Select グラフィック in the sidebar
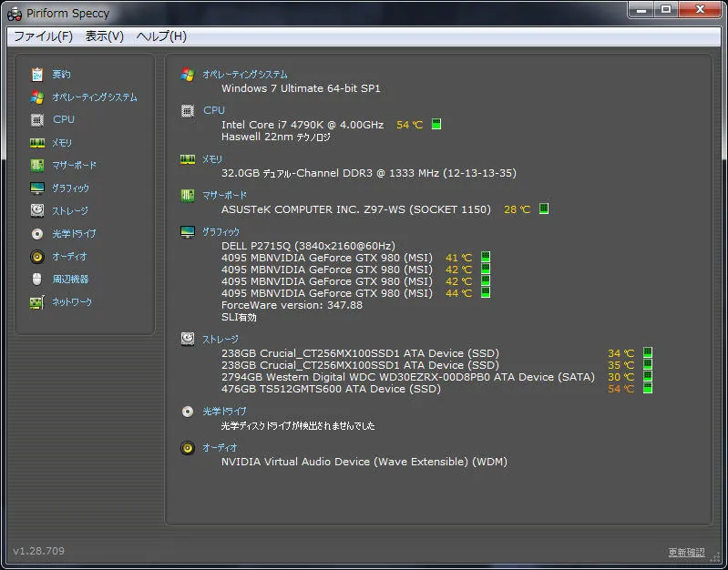 70,188
